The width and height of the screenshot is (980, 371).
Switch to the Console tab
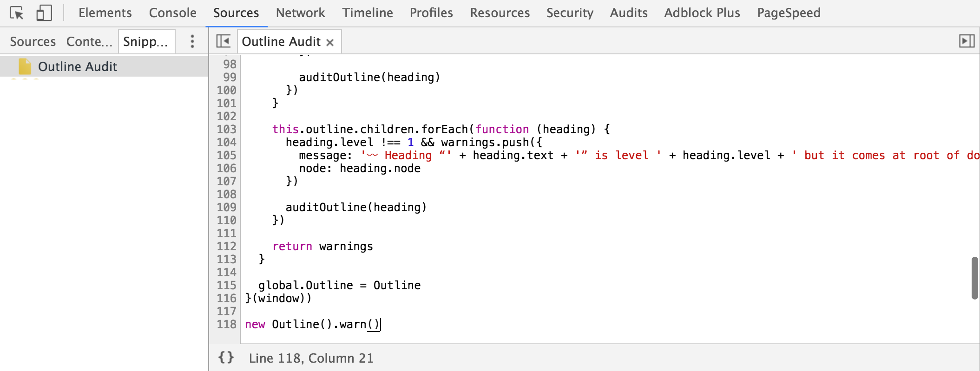(172, 13)
